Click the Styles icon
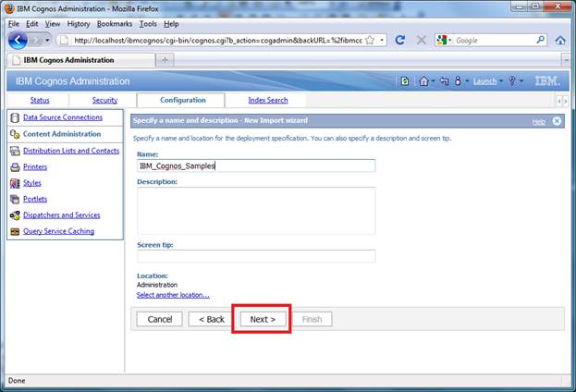576x392 pixels. point(15,183)
